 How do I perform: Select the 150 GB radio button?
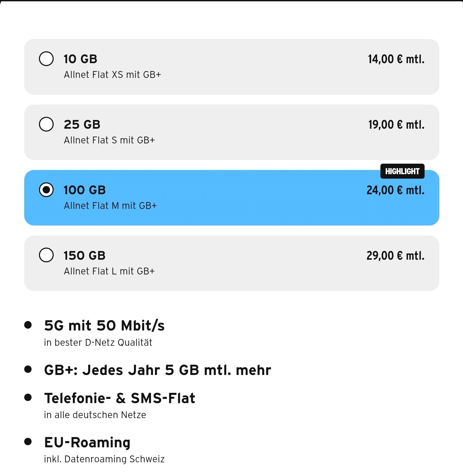pos(46,255)
